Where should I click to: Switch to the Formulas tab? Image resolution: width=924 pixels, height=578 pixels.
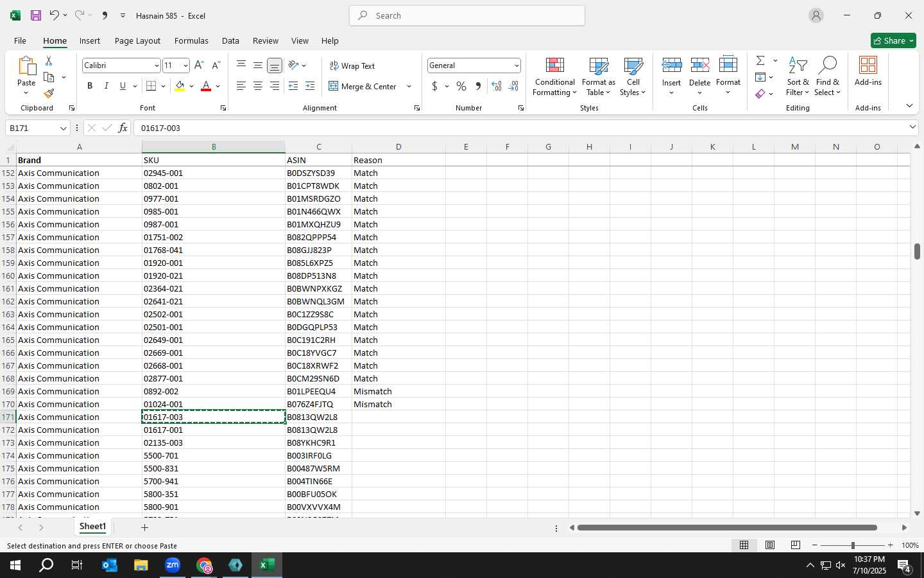point(191,40)
